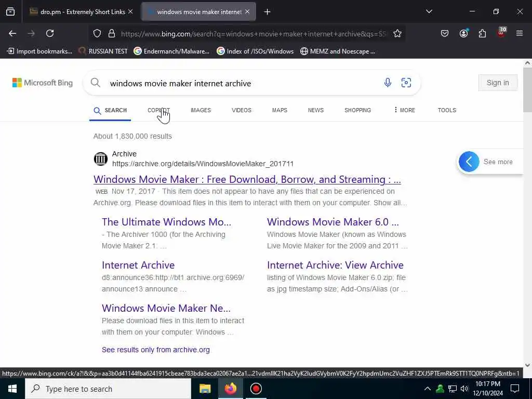Close the windows movie maker tab
Viewport: 532px width, 399px height.
247,11
